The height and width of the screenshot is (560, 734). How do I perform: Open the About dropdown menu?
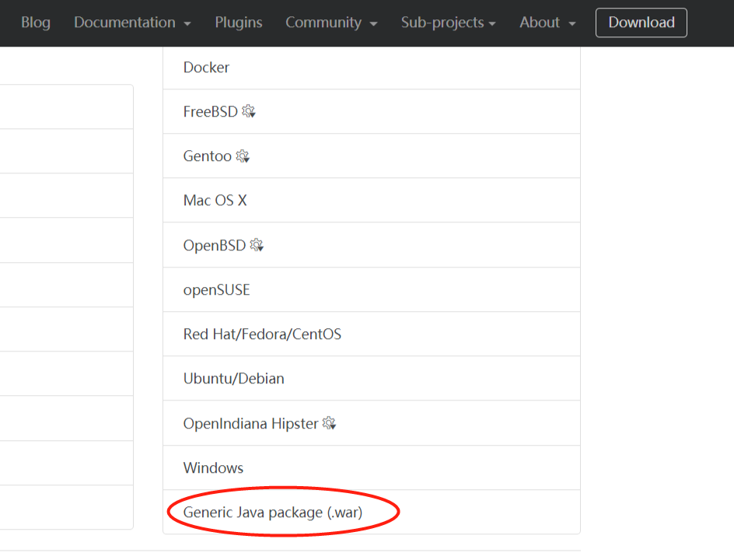[x=547, y=23]
